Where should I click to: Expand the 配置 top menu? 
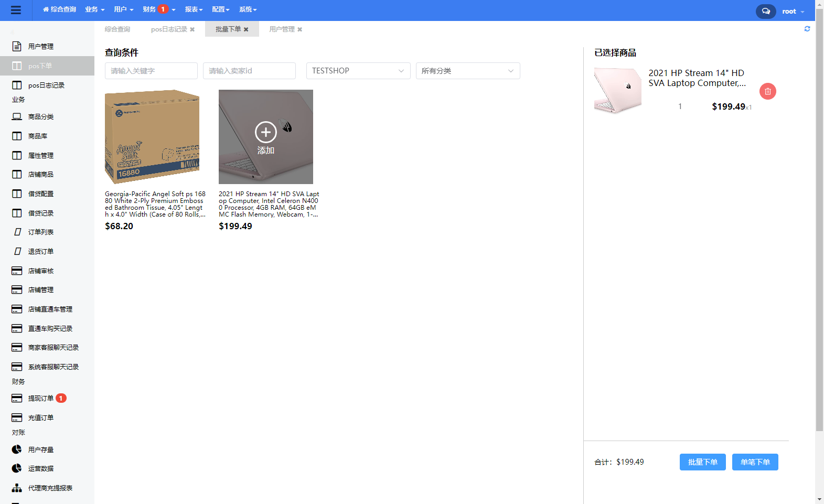(x=221, y=9)
